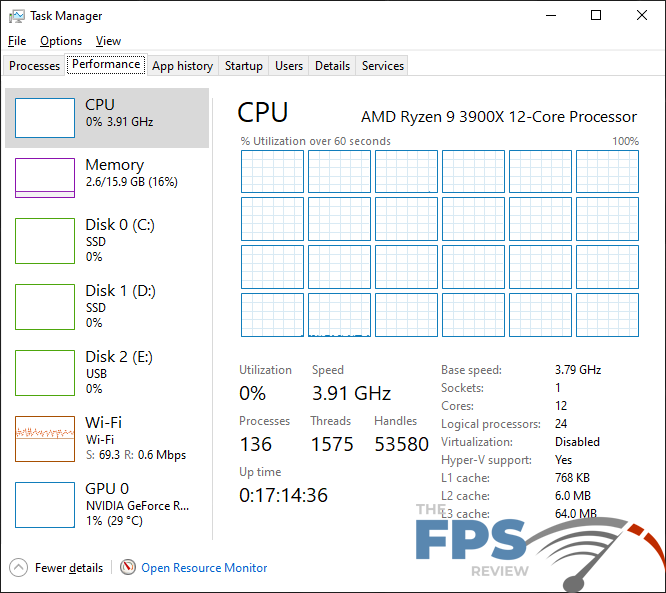Click the NVIDIA GeForce GPU name text
Viewport: 666px width, 593px height.
click(137, 506)
